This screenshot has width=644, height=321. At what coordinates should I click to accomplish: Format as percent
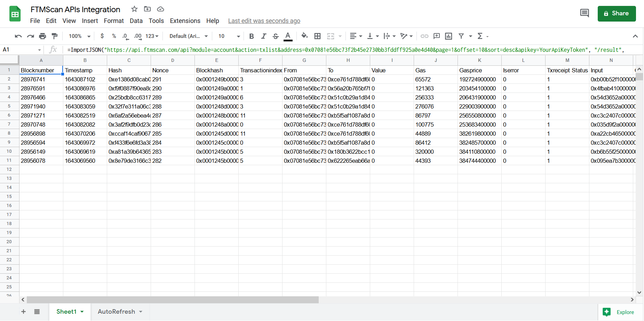click(114, 36)
